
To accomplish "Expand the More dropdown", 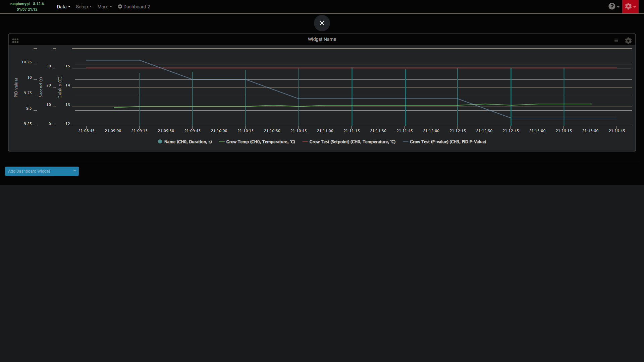I will (104, 6).
